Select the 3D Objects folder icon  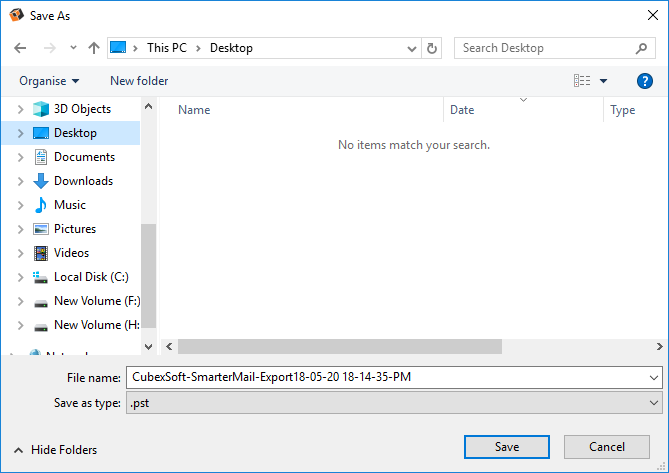[41, 109]
